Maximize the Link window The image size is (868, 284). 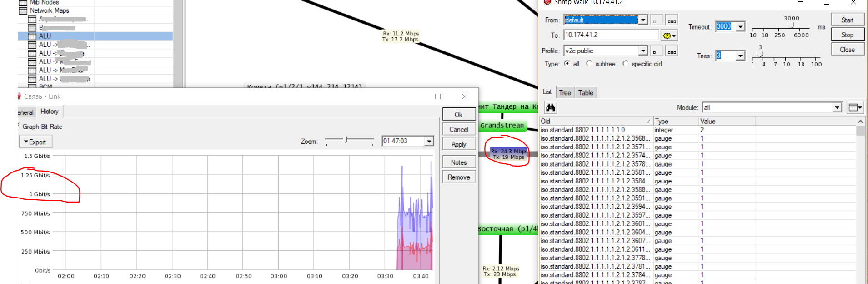tap(438, 96)
